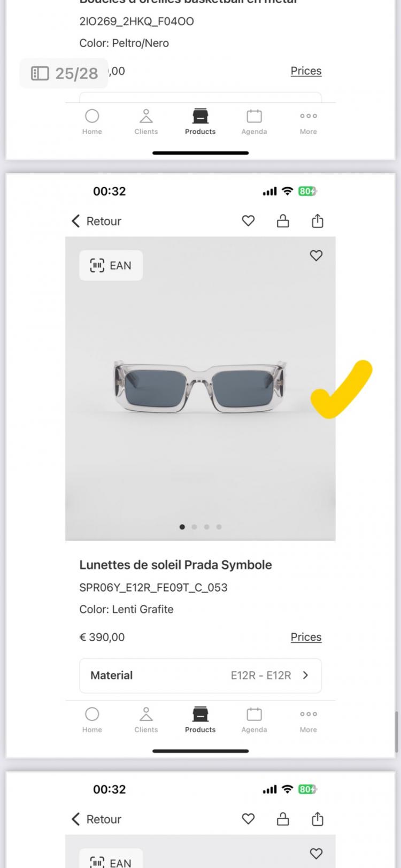401x868 pixels.
Task: Open Clients tab below the Material row
Action: pyautogui.click(x=146, y=719)
